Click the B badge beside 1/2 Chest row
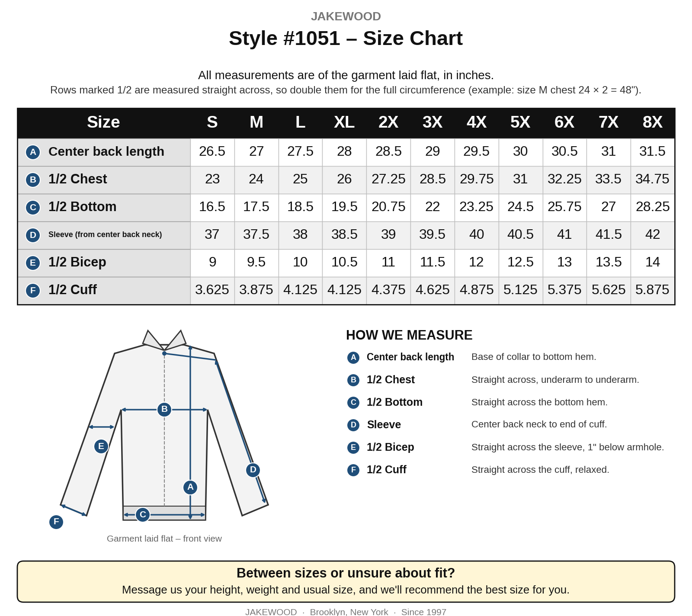692x616 pixels. click(x=33, y=180)
